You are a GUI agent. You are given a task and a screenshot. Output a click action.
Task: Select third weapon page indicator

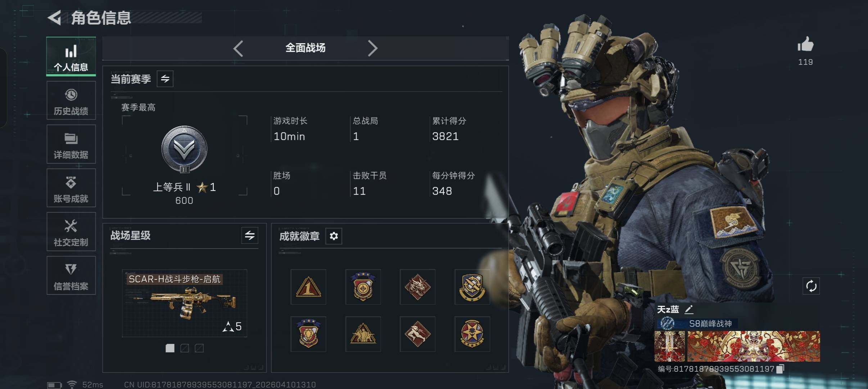click(199, 348)
